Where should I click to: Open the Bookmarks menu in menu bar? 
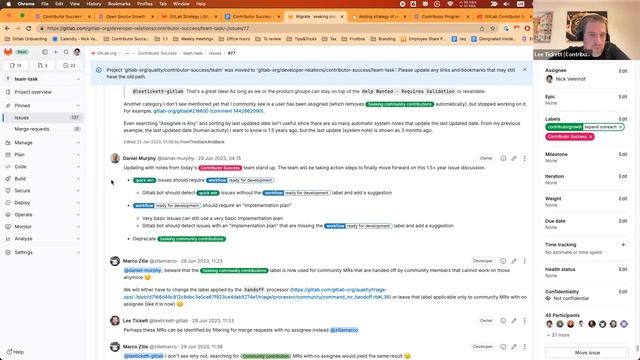coord(119,4)
